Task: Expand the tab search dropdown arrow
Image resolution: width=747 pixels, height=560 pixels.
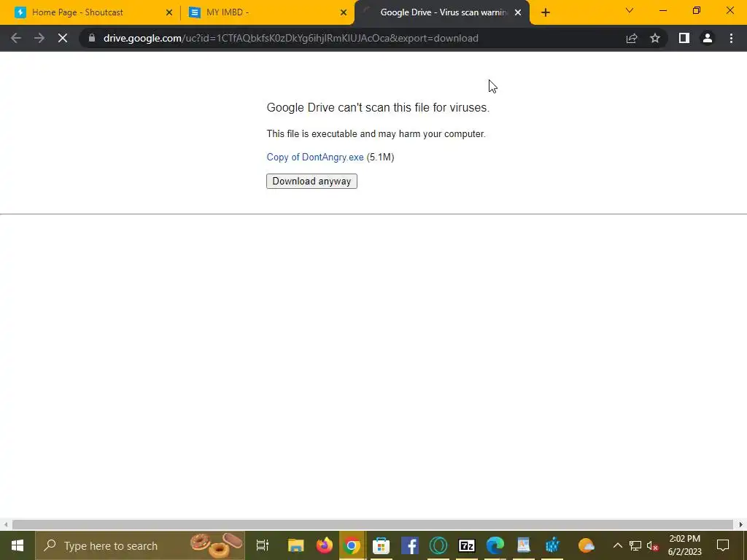Action: [630, 10]
